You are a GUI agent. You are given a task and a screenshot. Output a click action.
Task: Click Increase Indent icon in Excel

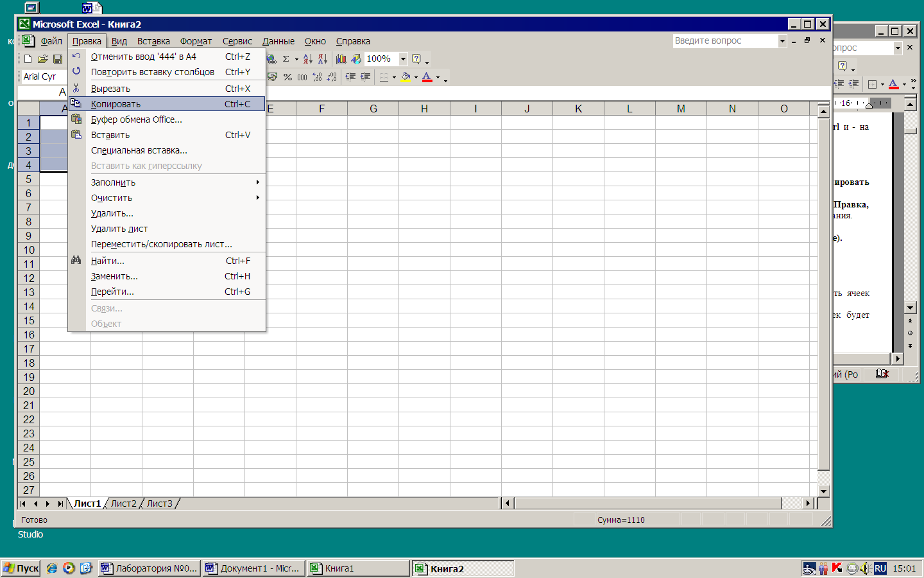(365, 77)
